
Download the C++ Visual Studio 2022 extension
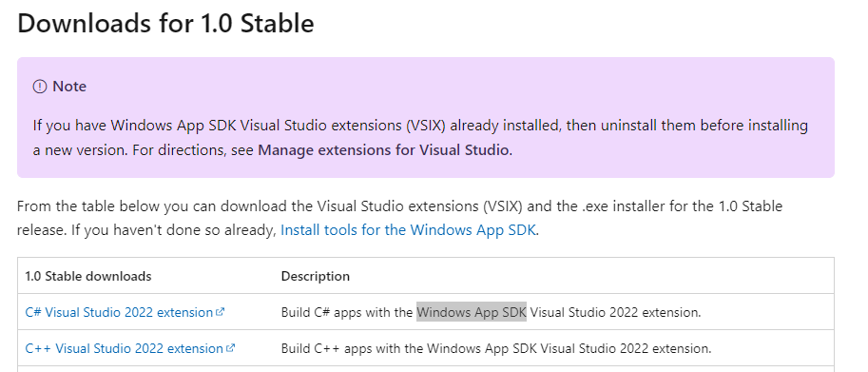125,349
